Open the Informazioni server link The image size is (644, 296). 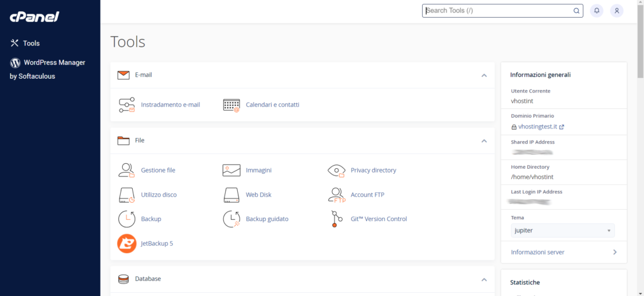538,252
